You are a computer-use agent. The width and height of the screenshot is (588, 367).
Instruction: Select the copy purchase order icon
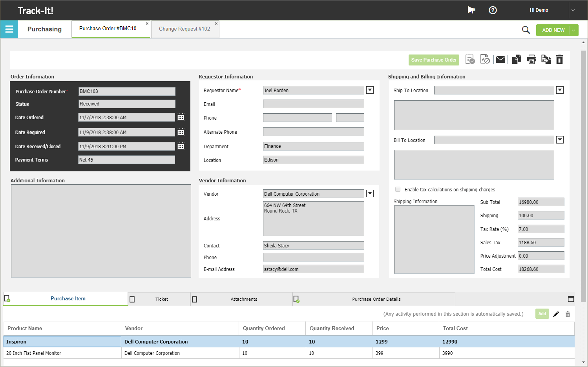tap(516, 59)
